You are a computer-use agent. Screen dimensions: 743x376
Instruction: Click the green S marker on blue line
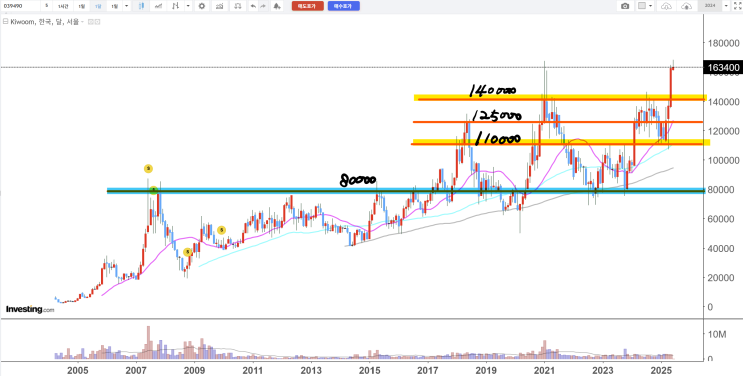154,190
